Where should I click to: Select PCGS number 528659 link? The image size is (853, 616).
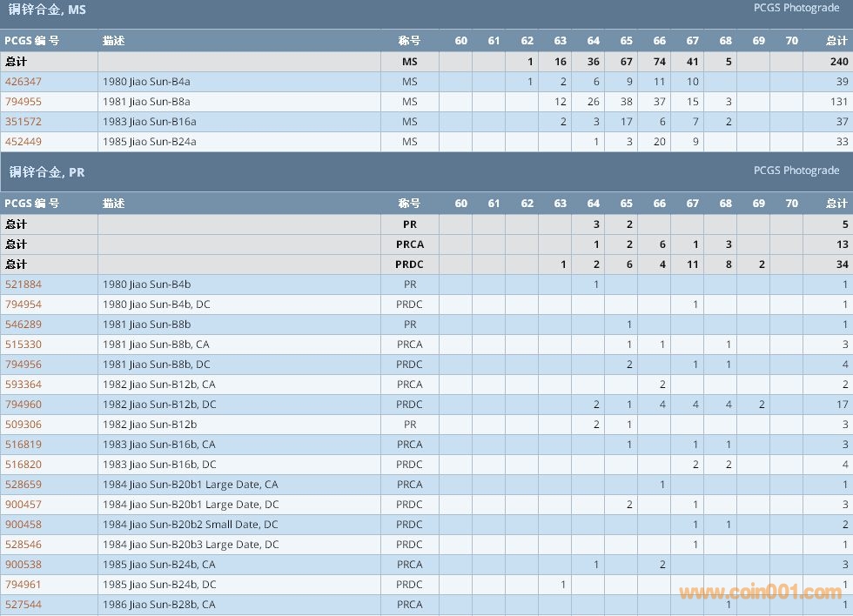(x=24, y=485)
